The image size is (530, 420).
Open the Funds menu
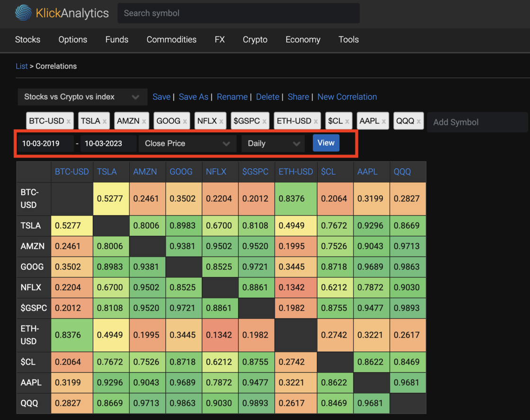point(117,40)
